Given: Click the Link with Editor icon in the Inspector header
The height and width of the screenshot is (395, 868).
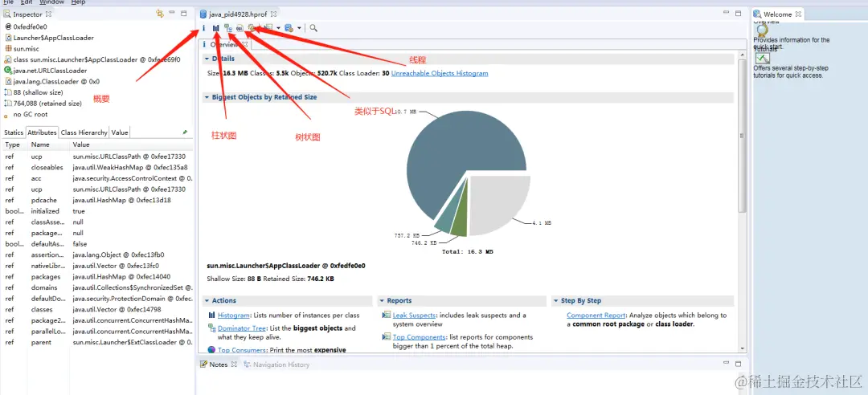Looking at the screenshot, I should 160,14.
